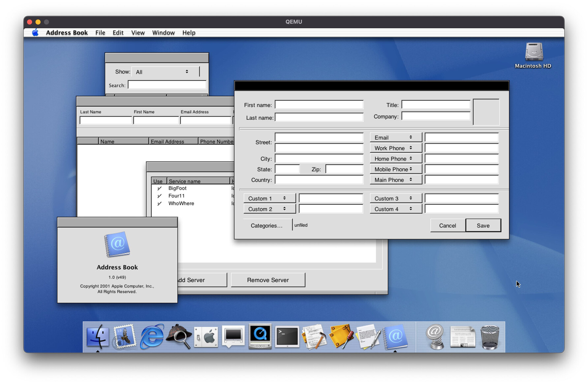Image resolution: width=588 pixels, height=384 pixels.
Task: Open the View menu
Action: 138,33
